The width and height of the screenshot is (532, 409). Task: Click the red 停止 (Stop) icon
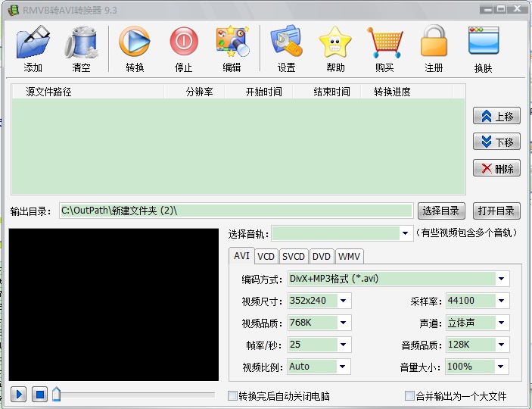click(184, 42)
